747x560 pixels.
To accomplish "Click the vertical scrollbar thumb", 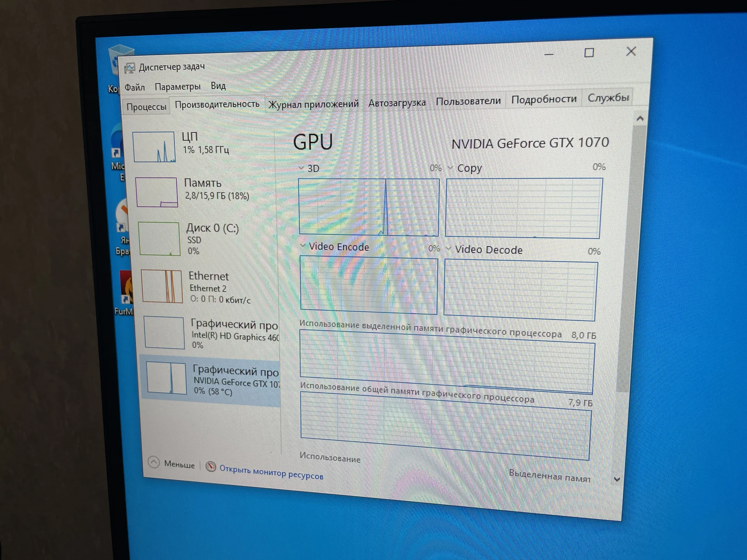I will click(x=631, y=259).
